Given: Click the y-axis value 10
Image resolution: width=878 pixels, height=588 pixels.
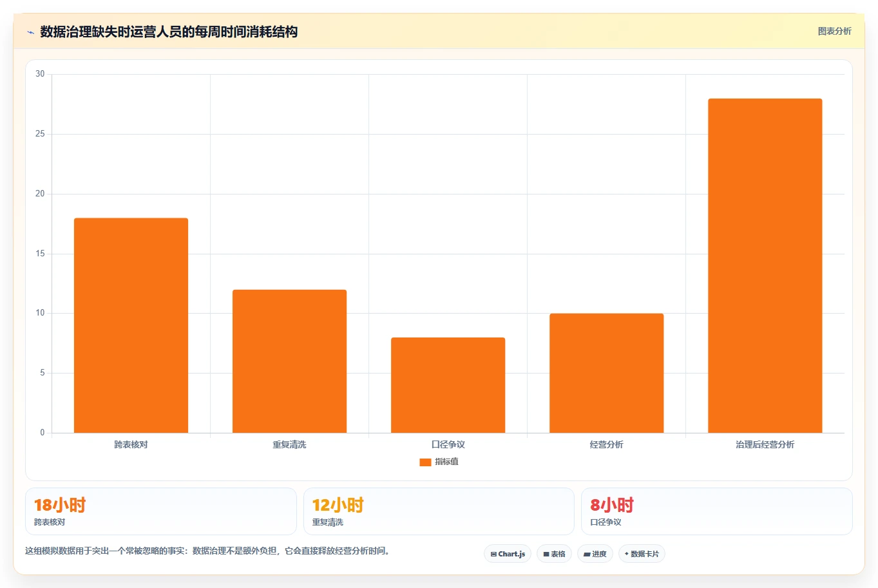Looking at the screenshot, I should [40, 313].
